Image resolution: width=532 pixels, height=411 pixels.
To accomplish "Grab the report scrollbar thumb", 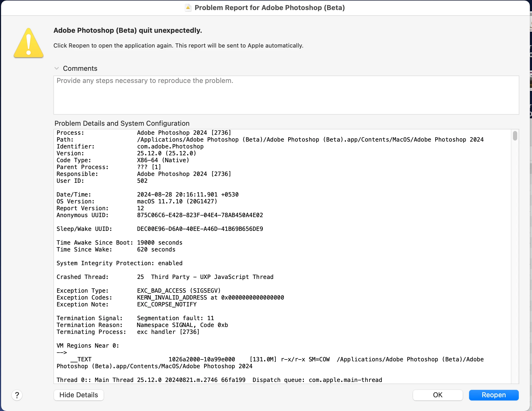I will click(x=515, y=136).
